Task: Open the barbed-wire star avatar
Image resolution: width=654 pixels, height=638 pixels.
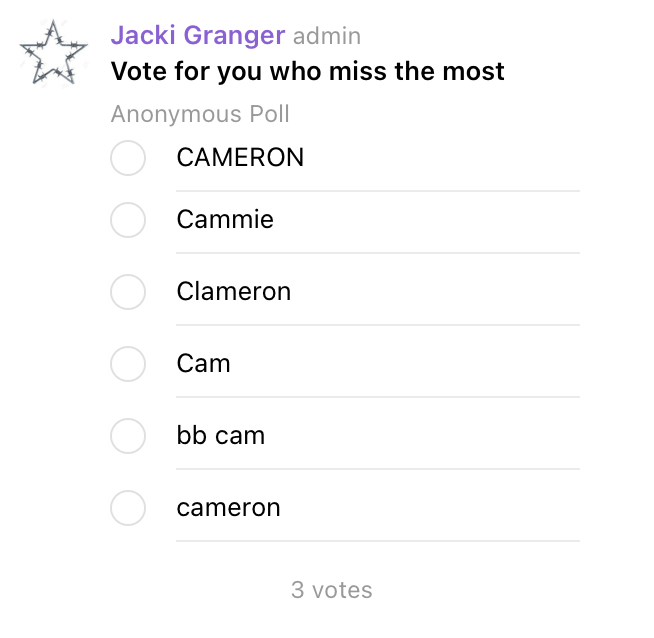Action: [53, 53]
